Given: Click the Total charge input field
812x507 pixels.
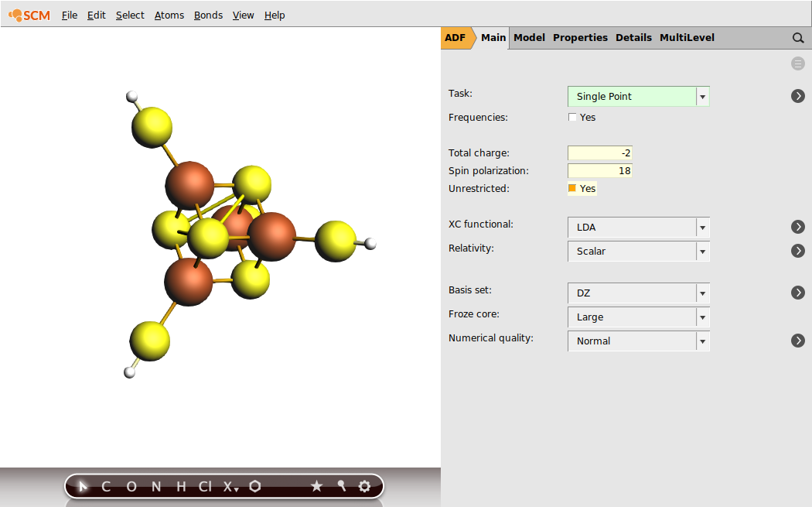Looking at the screenshot, I should [599, 152].
